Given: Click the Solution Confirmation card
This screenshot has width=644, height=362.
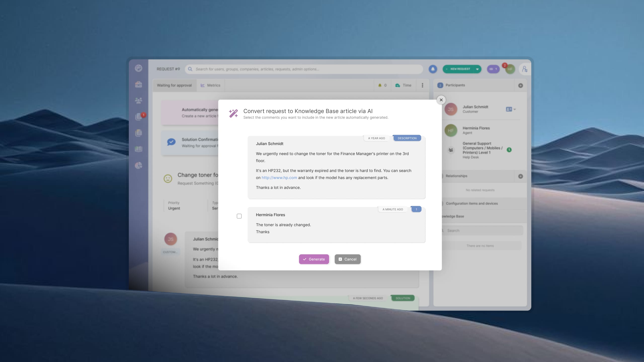Looking at the screenshot, I should tap(190, 143).
